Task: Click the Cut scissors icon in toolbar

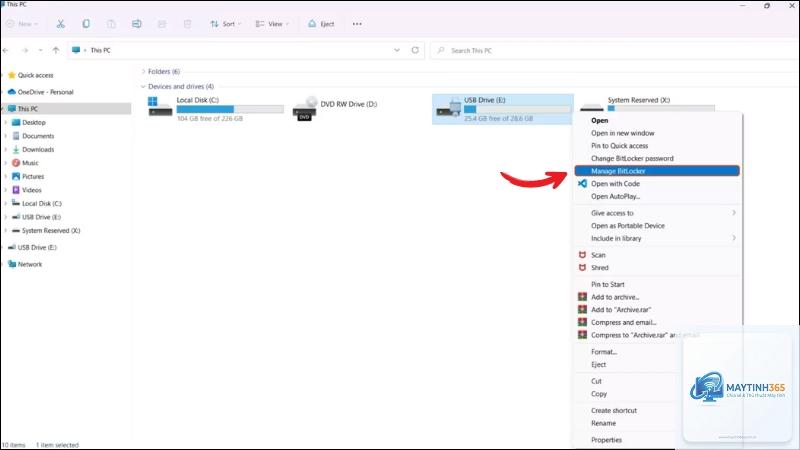Action: pyautogui.click(x=60, y=24)
